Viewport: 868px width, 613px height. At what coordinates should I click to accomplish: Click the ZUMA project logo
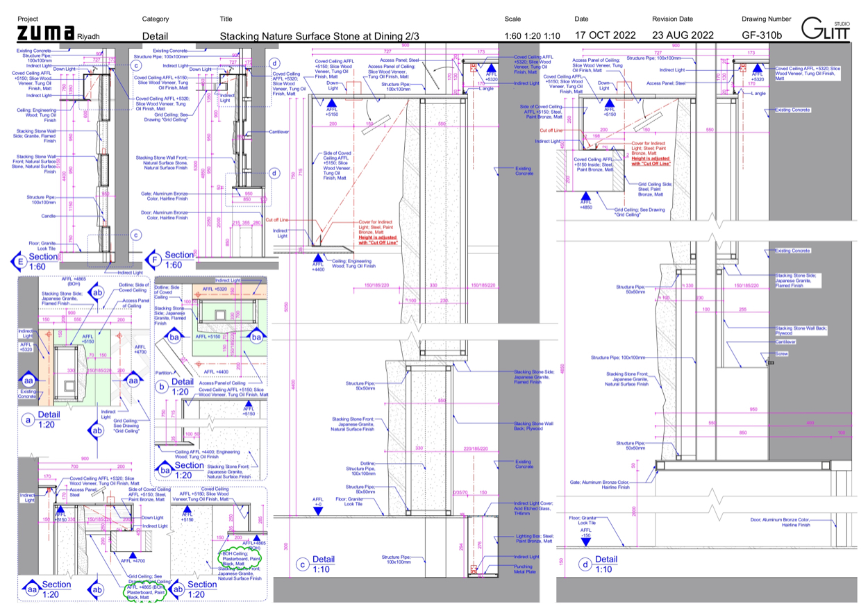click(45, 33)
